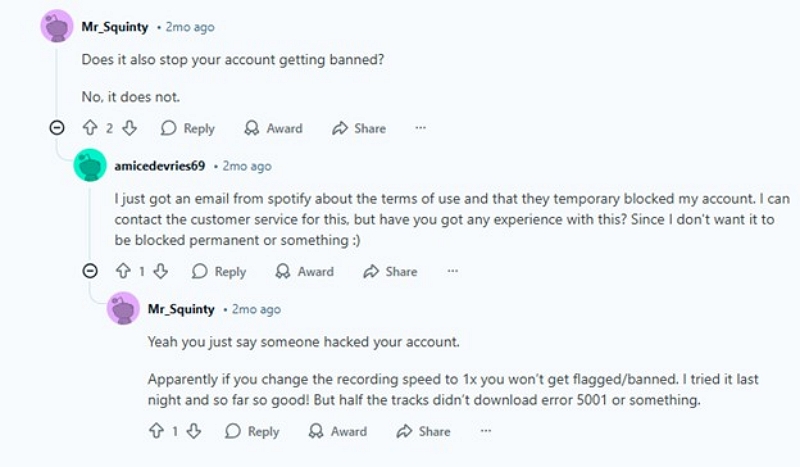This screenshot has height=467, width=800.
Task: Downvote Mr_Squinty's reply about hacked account
Action: 194,431
